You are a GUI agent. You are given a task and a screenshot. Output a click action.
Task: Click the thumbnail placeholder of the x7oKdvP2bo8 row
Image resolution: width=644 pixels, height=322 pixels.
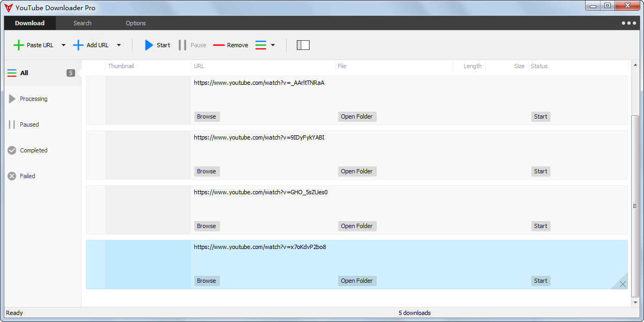pos(148,265)
